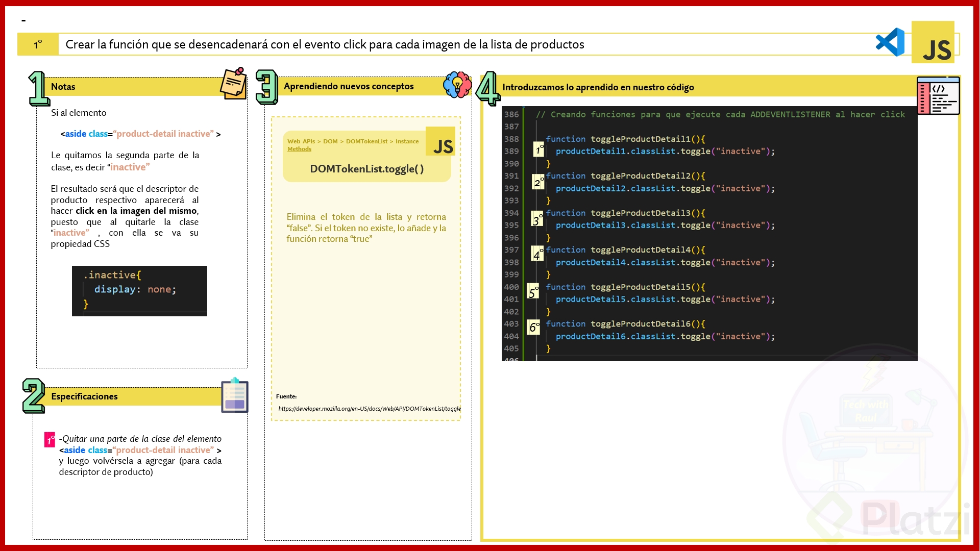Click function toggleProductDetail3 declaration
The height and width of the screenshot is (551, 980).
click(x=625, y=213)
